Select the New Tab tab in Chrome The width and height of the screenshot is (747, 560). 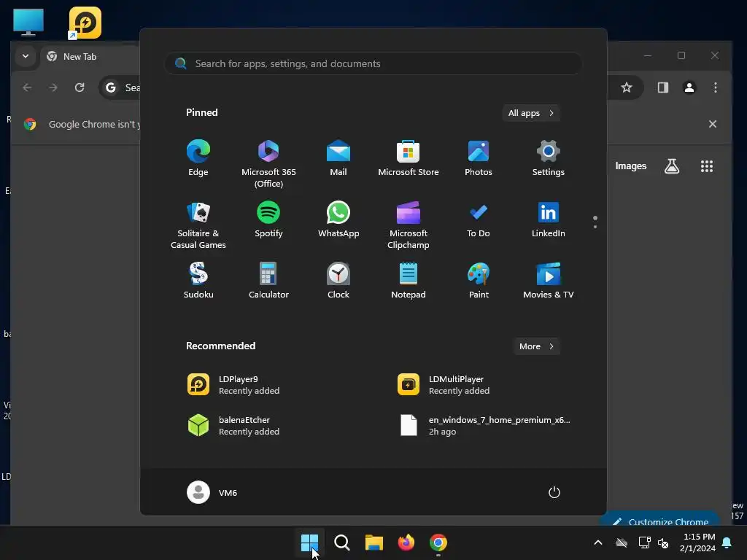pos(90,57)
